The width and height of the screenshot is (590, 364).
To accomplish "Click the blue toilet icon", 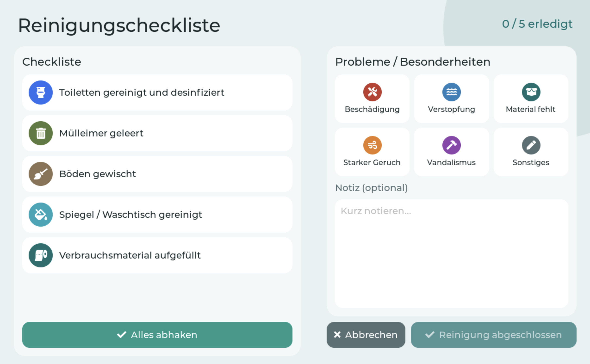I will click(41, 93).
